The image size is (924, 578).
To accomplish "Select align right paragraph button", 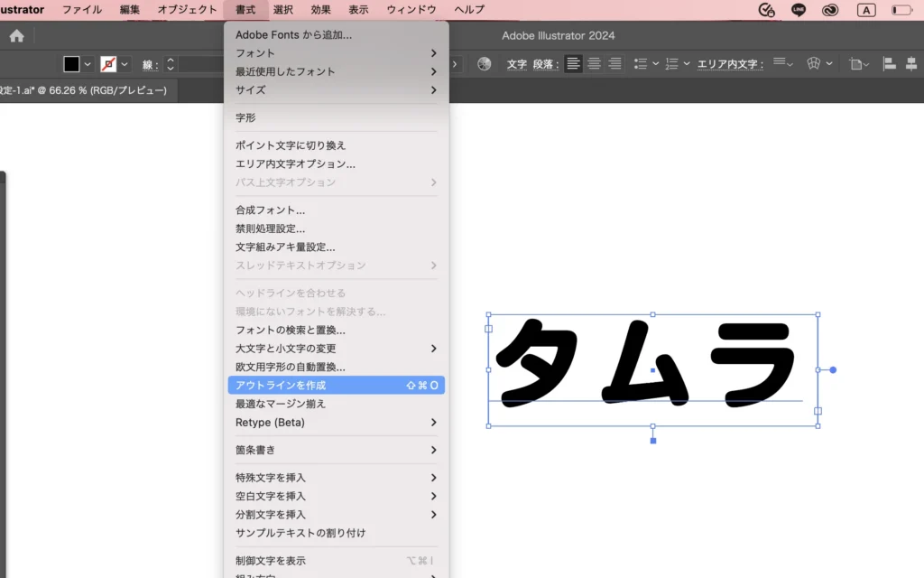I will 614,64.
